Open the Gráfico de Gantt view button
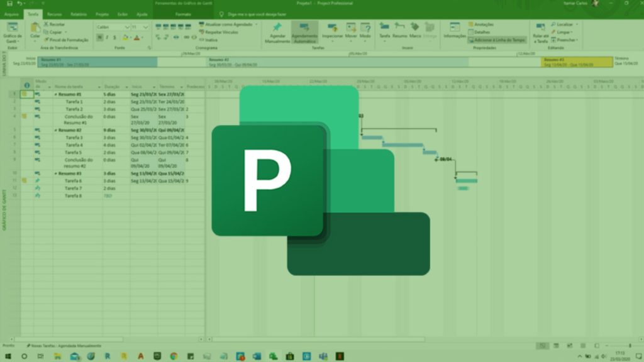Image resolution: width=644 pixels, height=362 pixels. coord(13,33)
